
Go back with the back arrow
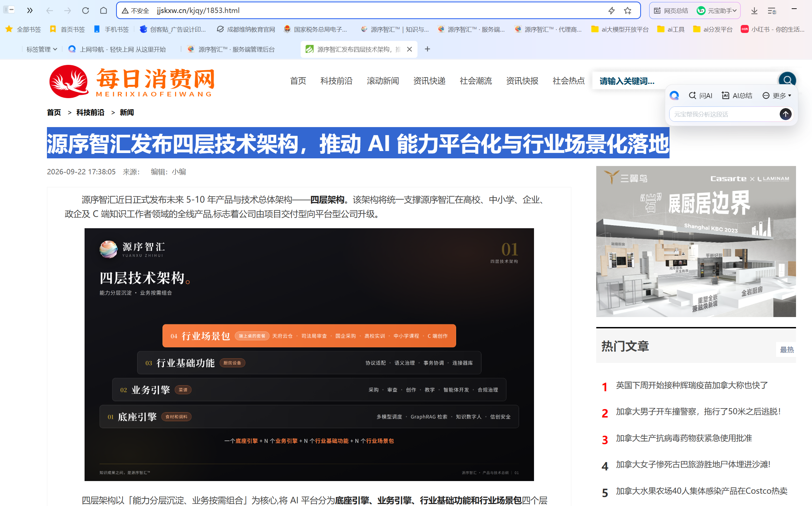click(x=49, y=10)
